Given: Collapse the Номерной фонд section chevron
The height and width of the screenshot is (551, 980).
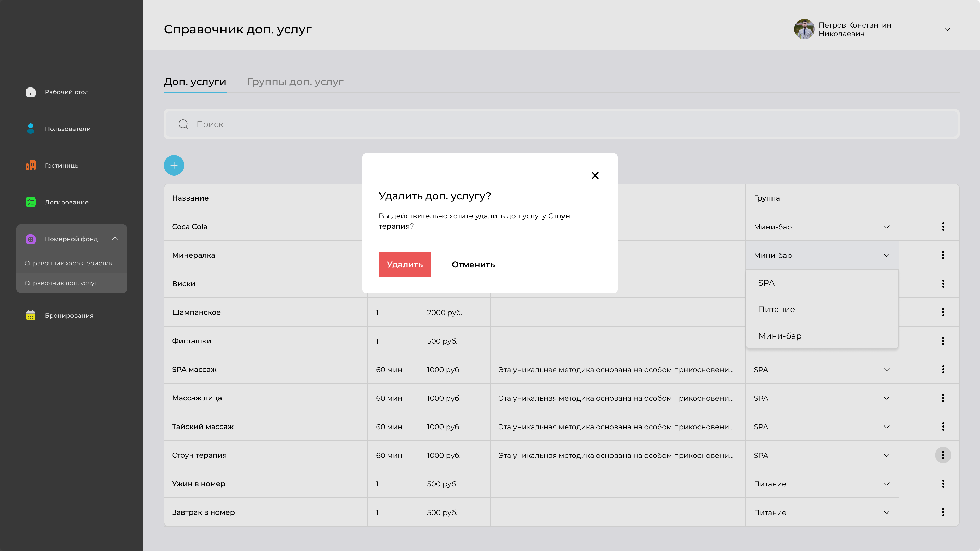Looking at the screenshot, I should click(115, 239).
